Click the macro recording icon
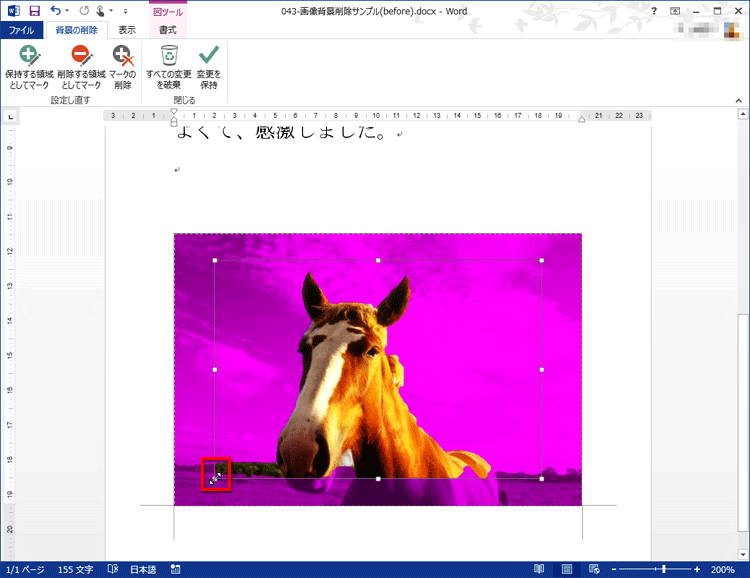 [176, 569]
